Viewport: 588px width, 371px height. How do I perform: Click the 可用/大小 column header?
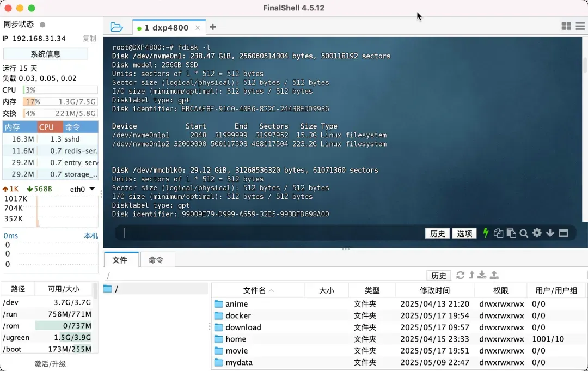pyautogui.click(x=64, y=289)
